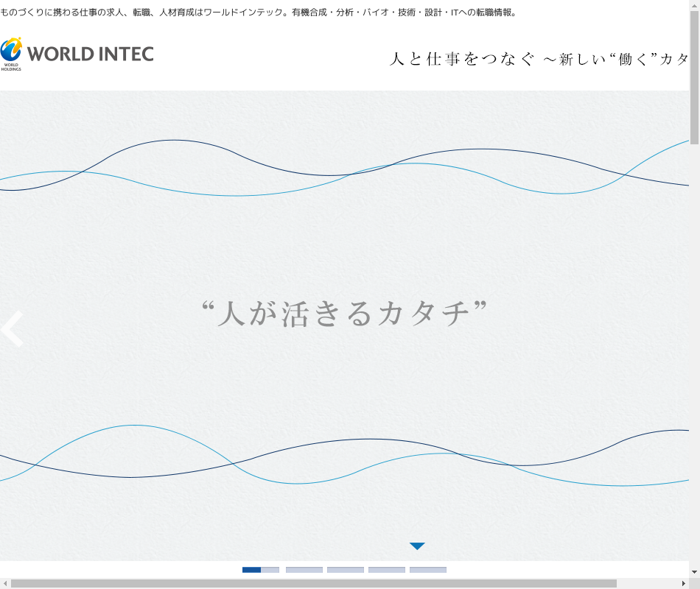
Task: Click the vertical scrollbar down arrow
Action: click(x=694, y=571)
